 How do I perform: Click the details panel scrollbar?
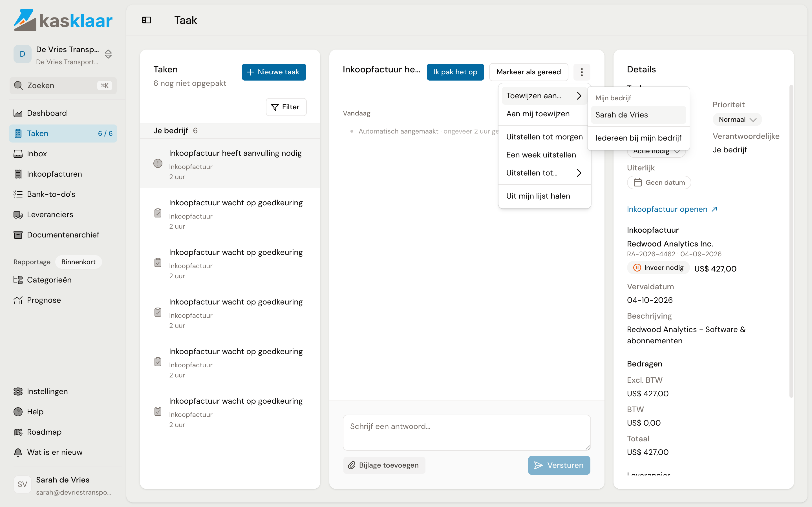(791, 241)
